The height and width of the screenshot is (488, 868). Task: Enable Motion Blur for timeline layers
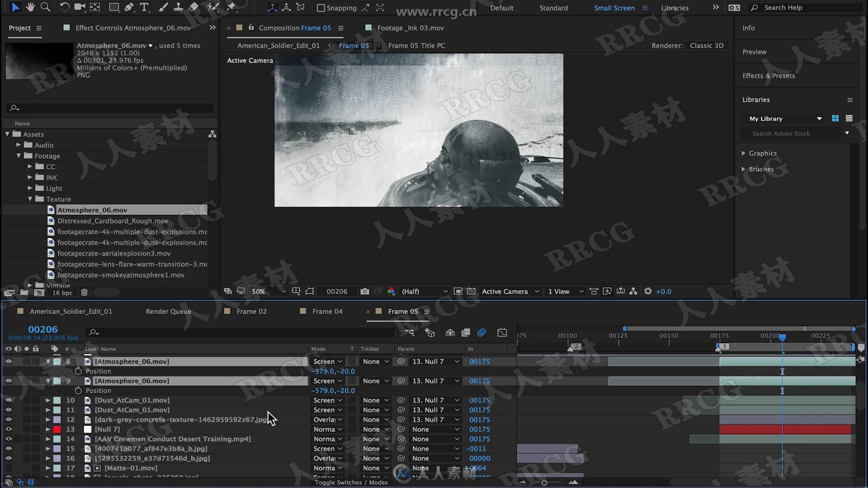(481, 333)
